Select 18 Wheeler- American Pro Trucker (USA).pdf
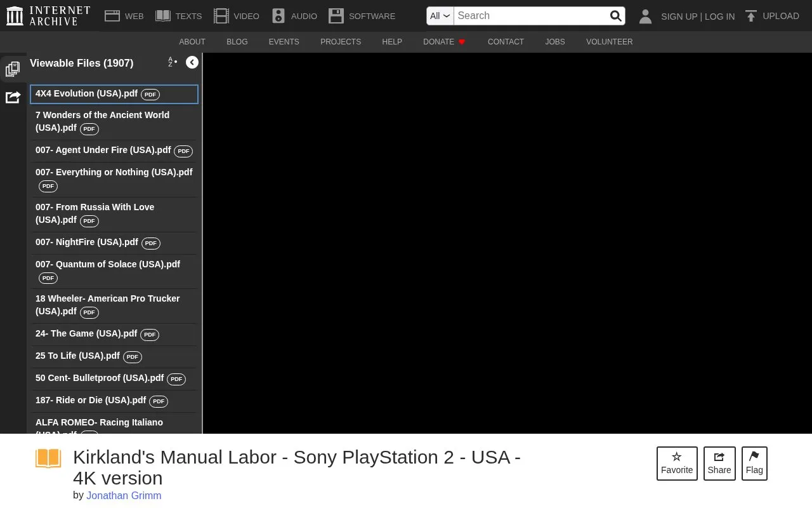The height and width of the screenshot is (508, 812). [x=114, y=305]
